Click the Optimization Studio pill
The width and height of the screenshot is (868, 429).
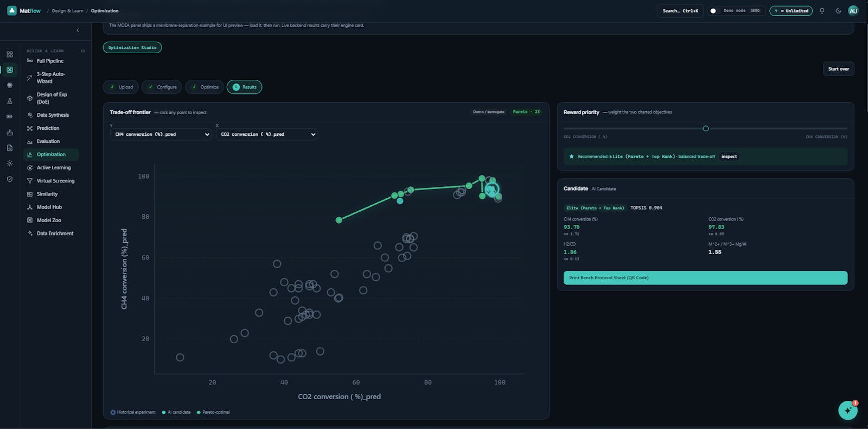132,48
